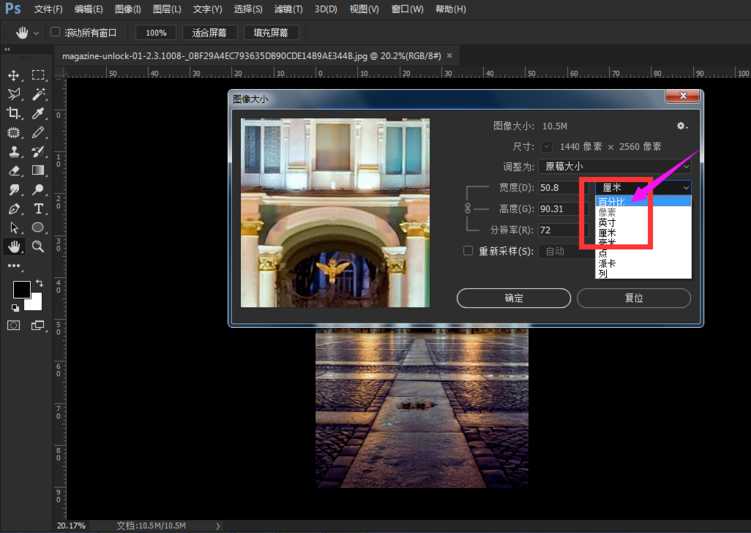
Task: Click the foreground color swatch
Action: tap(20, 289)
